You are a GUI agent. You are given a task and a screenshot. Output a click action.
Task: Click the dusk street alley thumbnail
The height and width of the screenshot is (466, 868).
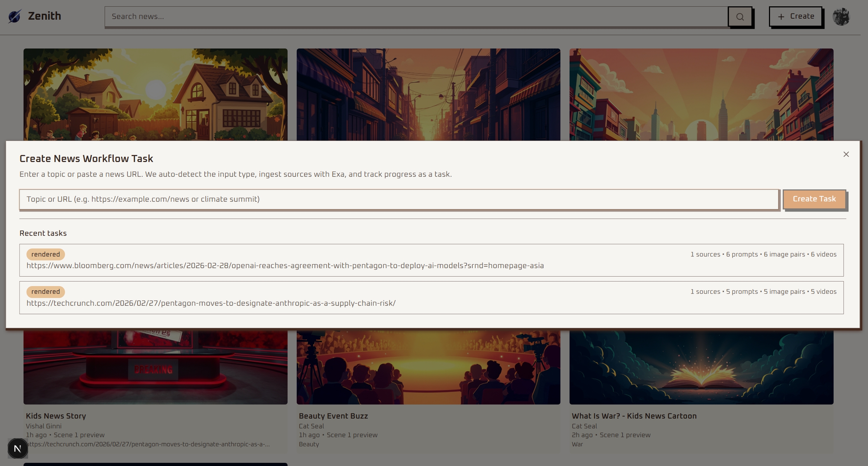[428, 95]
